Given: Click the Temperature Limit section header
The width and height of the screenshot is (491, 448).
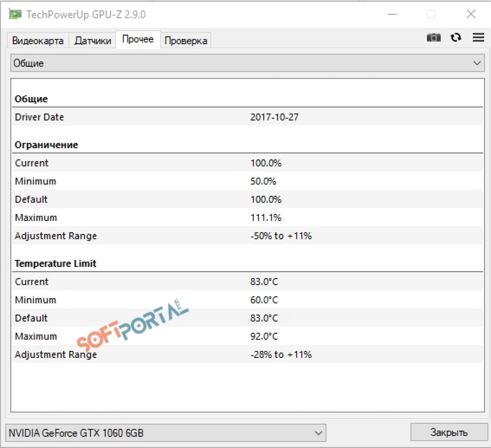Looking at the screenshot, I should point(56,264).
